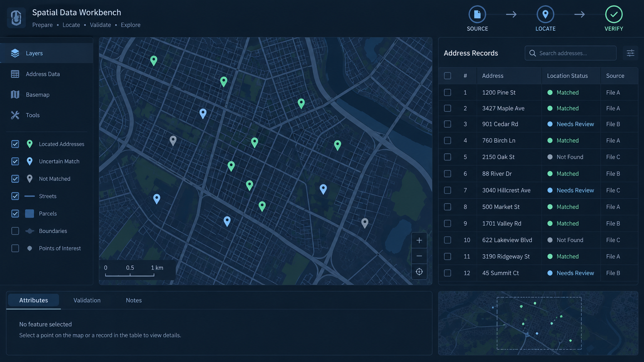Viewport: 644px width, 362px height.
Task: Check the row checkbox for 901 Cedar Rd
Action: point(448,124)
